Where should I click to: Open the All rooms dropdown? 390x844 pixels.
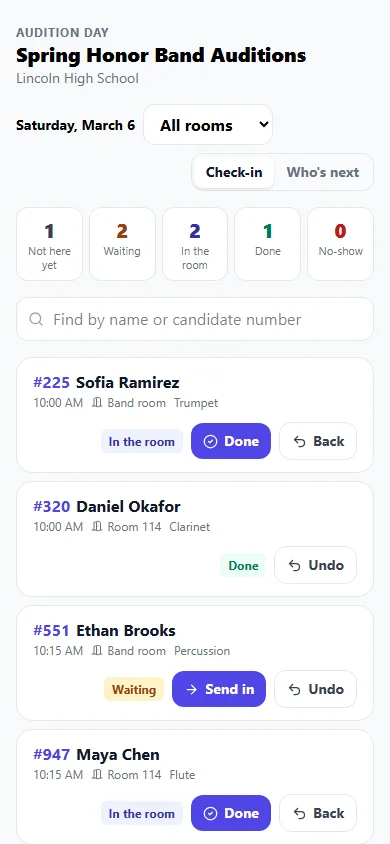tap(208, 125)
